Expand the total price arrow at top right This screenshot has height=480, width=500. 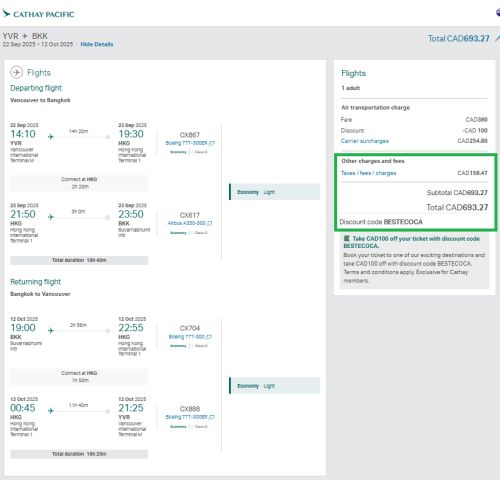pyautogui.click(x=497, y=39)
